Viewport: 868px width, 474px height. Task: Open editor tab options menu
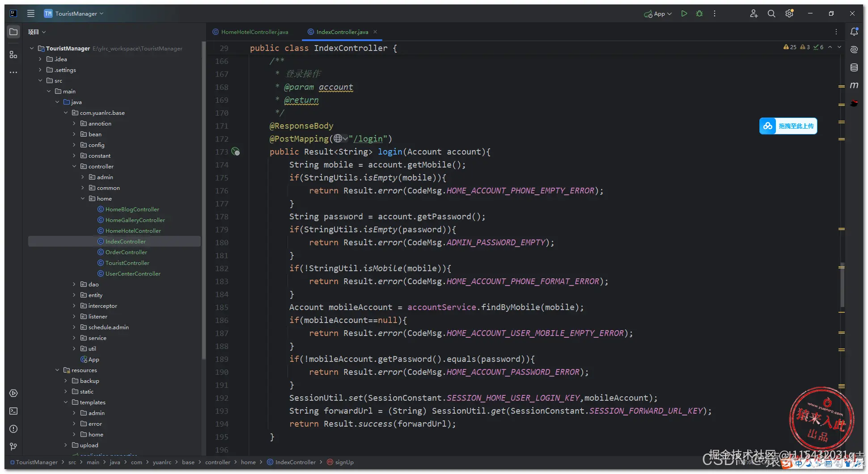point(836,32)
